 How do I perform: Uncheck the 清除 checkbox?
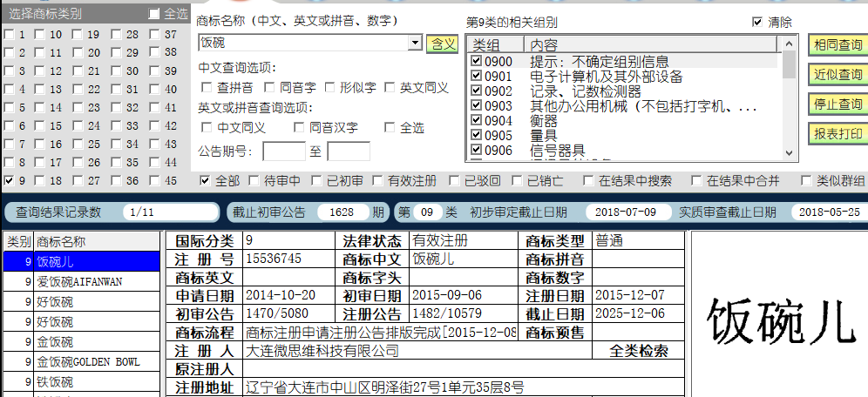(756, 22)
